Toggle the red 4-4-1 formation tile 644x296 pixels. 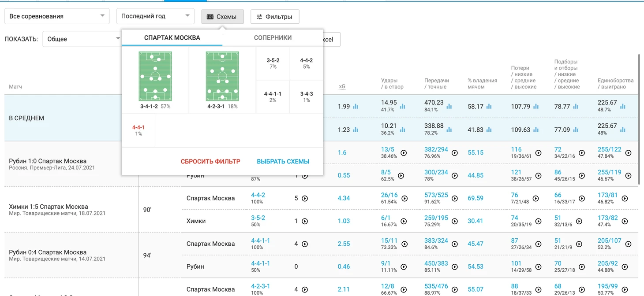point(139,130)
